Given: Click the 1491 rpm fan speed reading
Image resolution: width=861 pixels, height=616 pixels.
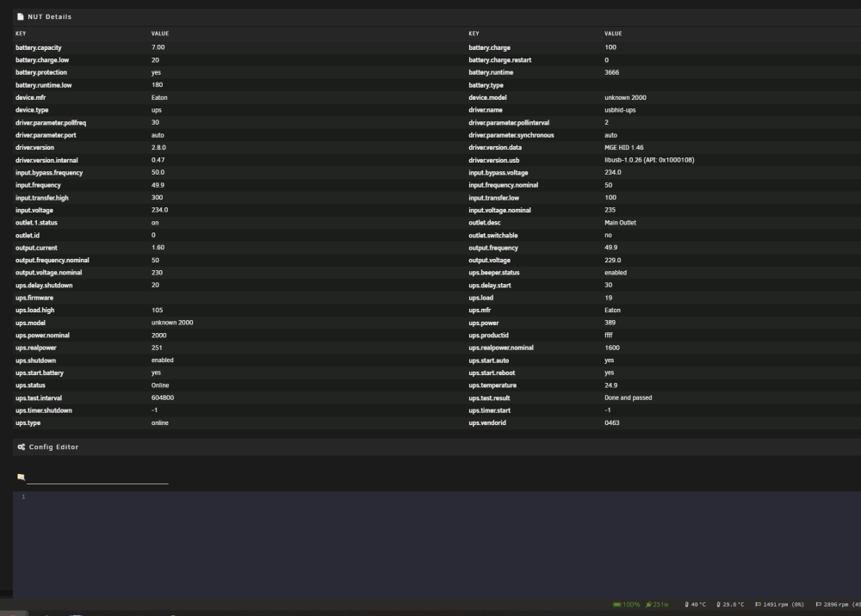Looking at the screenshot, I should [784, 605].
